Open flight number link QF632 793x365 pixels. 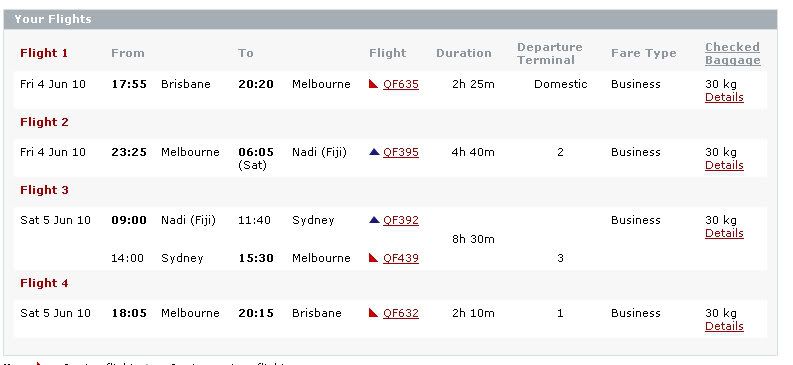[x=401, y=313]
